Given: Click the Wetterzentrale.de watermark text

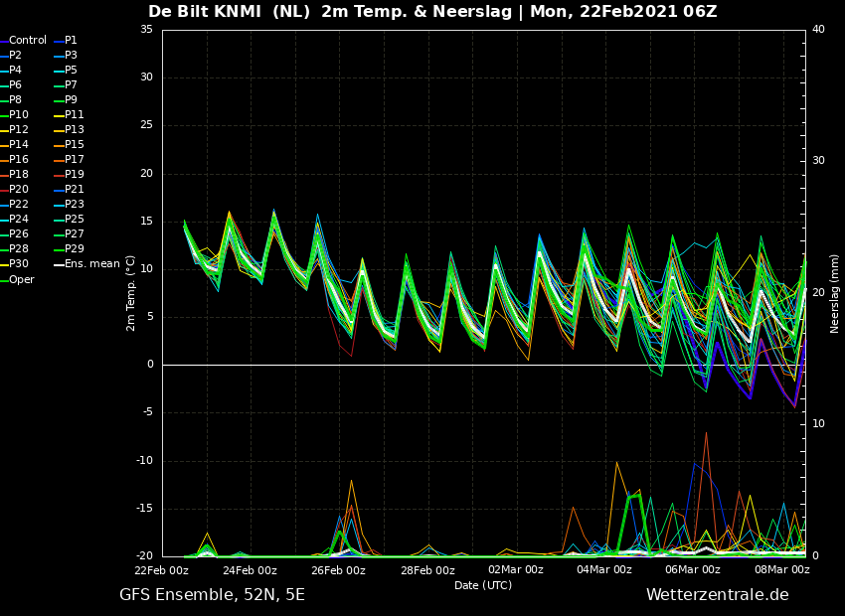Looking at the screenshot, I should pos(718,595).
